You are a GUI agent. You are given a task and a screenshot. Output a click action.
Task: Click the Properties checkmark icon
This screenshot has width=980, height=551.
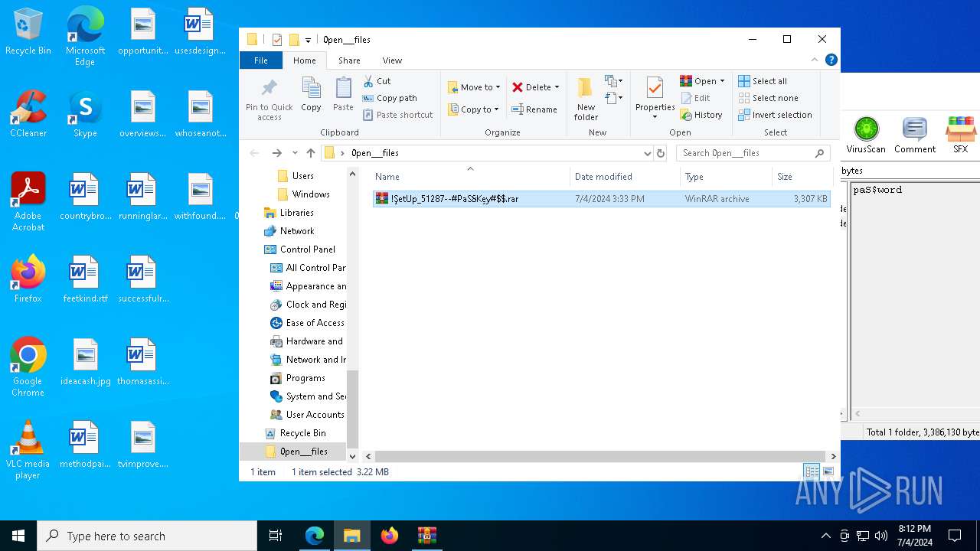pos(655,88)
